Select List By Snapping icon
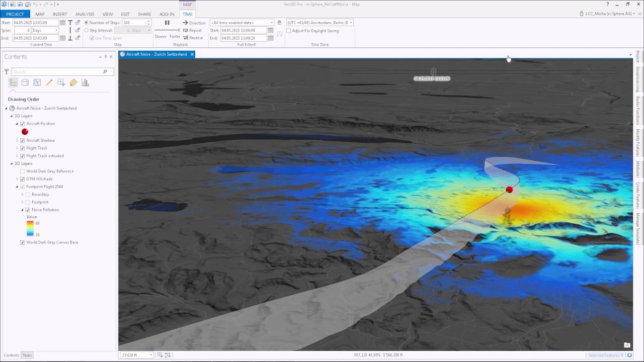The width and height of the screenshot is (644, 362). [61, 82]
